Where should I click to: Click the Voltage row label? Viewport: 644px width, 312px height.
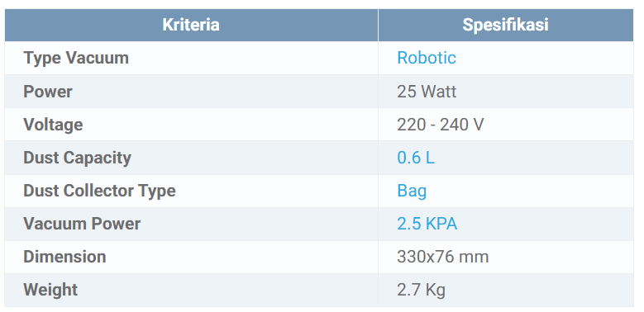(53, 125)
